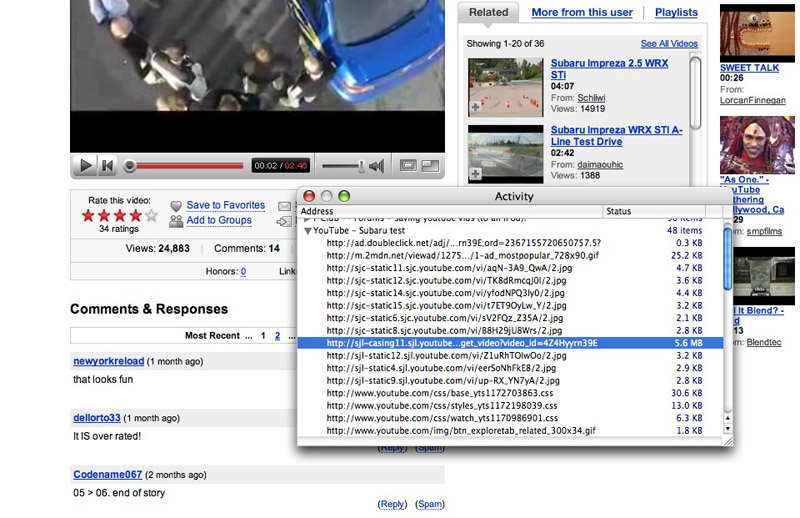This screenshot has height=518, width=800.
Task: Click the heart icon beside Save to Favorites
Action: pyautogui.click(x=176, y=206)
